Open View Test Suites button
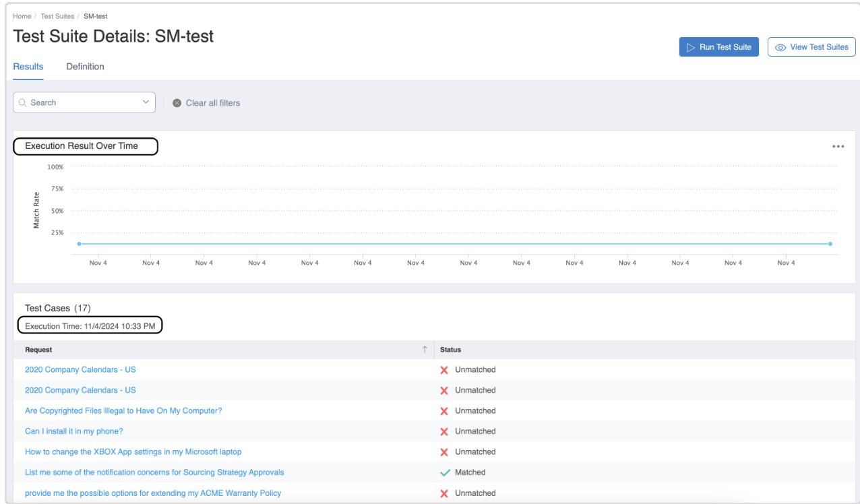 811,47
